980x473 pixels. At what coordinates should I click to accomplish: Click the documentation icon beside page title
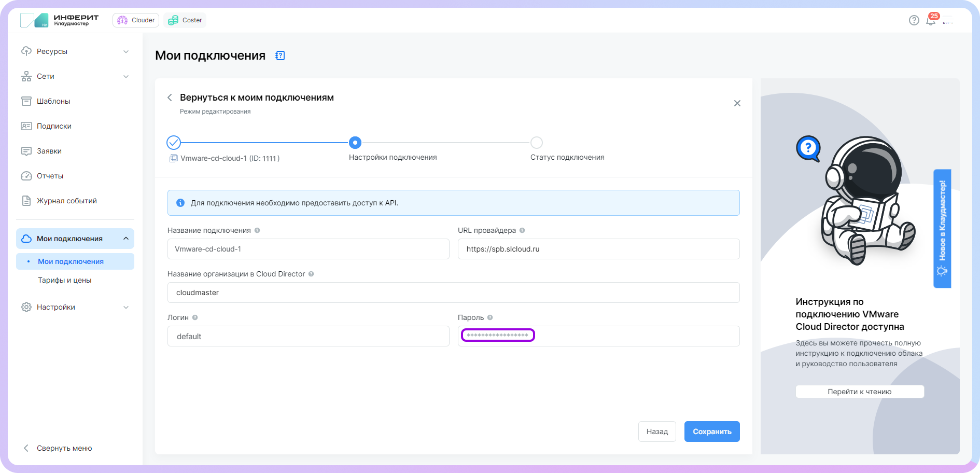[x=280, y=55]
